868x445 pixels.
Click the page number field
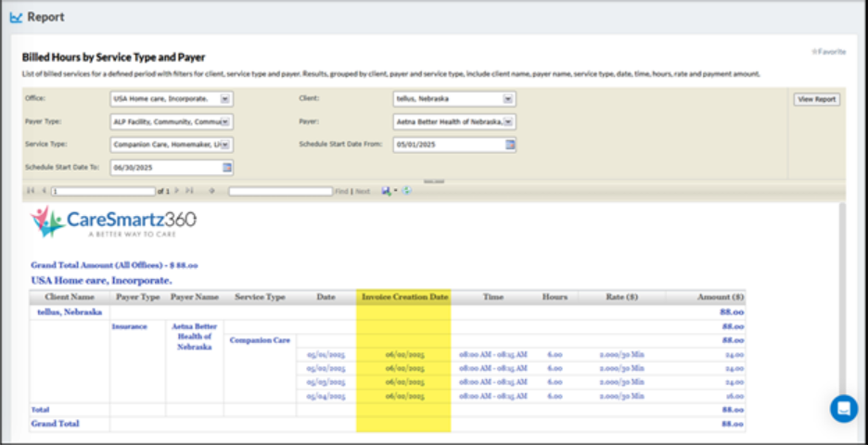[103, 192]
